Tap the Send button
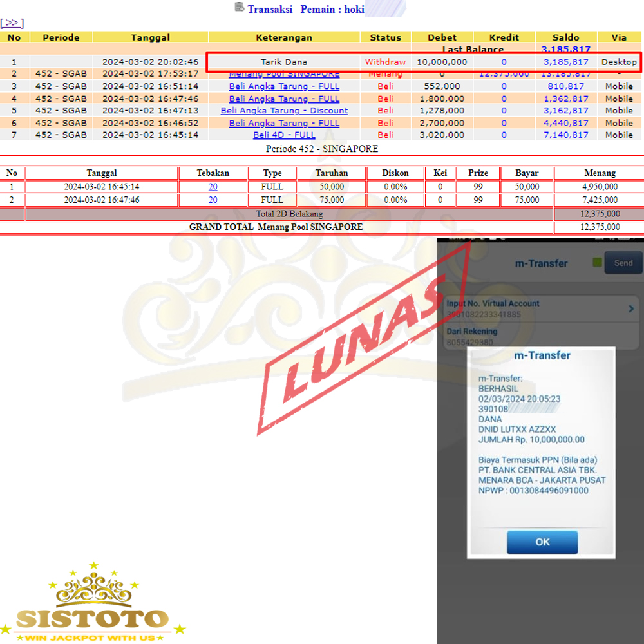Screen dimensions: 644x644 coord(623,263)
